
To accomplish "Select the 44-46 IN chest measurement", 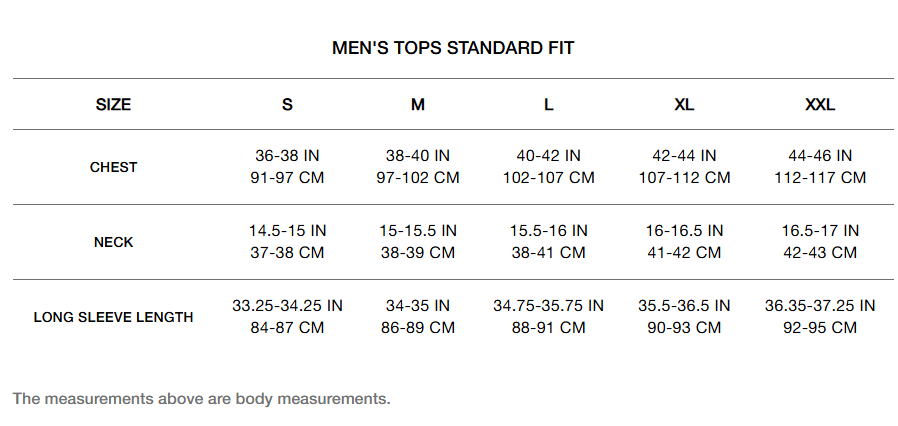I will 820,156.
